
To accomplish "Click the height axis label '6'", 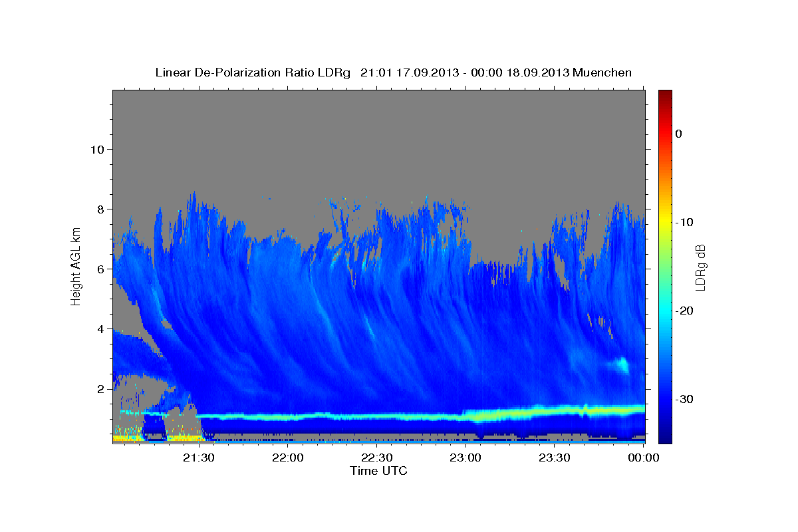I will (100, 269).
